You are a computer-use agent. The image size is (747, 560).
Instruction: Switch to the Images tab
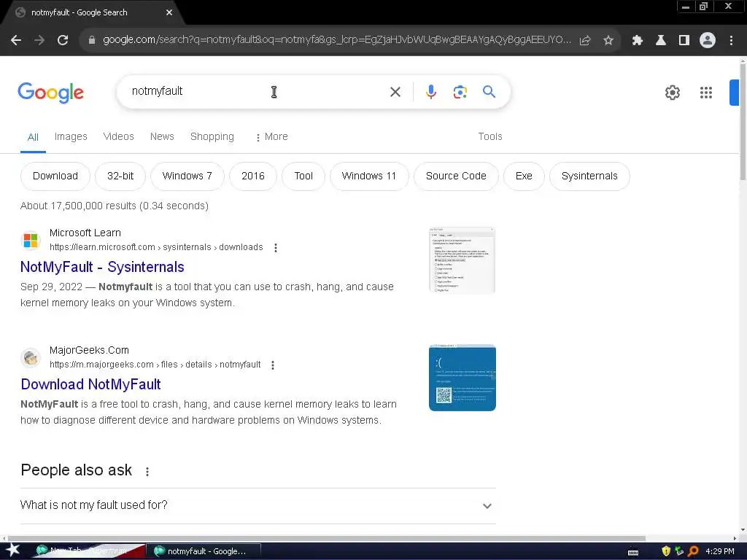point(71,136)
